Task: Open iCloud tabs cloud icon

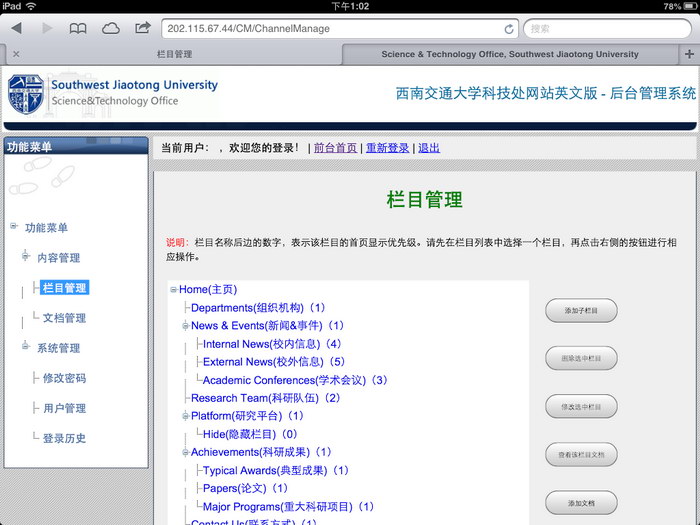Action: 110,29
